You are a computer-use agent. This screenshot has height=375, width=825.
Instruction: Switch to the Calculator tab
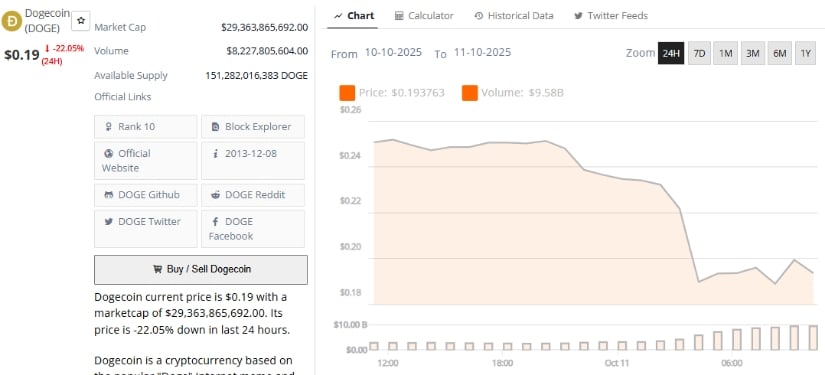tap(424, 16)
